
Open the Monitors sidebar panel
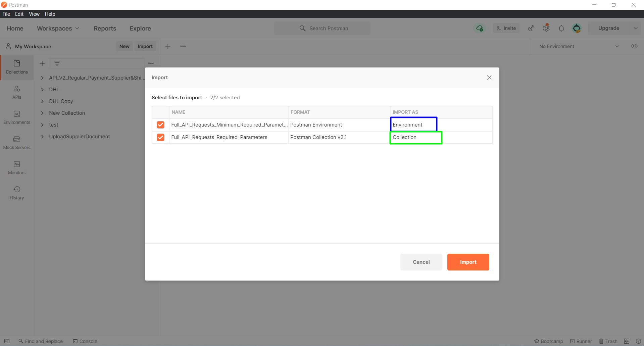[17, 168]
